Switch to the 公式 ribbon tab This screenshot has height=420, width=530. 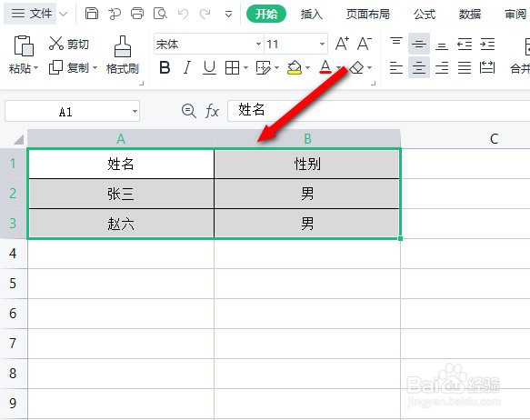(425, 14)
